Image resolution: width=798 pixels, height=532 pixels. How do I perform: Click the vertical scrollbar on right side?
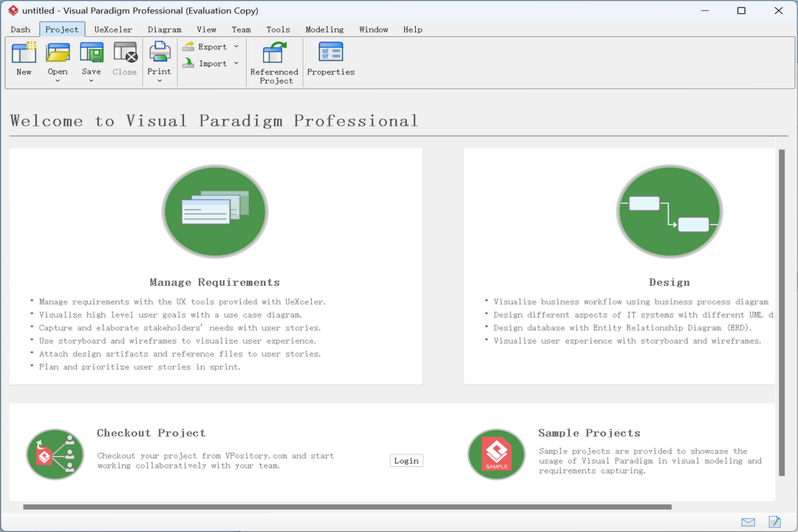[x=782, y=296]
